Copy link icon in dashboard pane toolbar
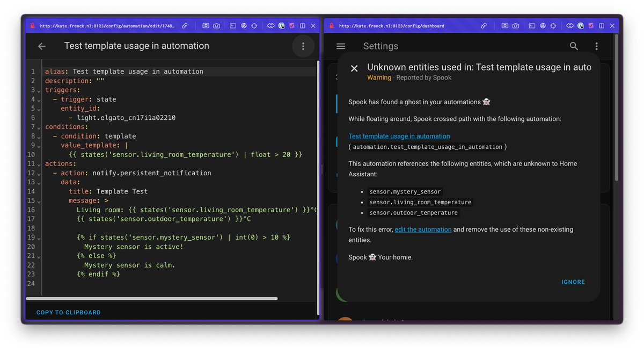 (x=484, y=25)
